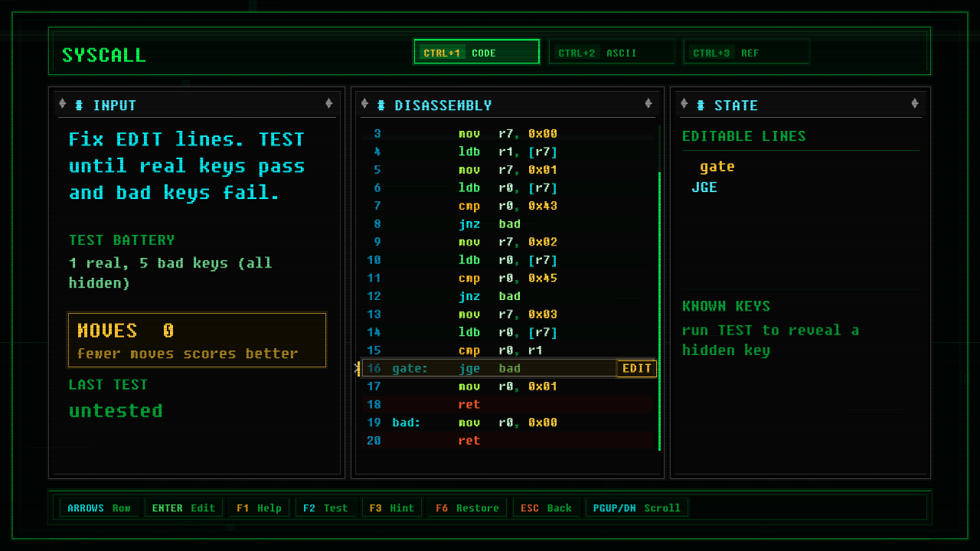Click the EDIT button on gate line
The width and height of the screenshot is (980, 551).
point(636,369)
